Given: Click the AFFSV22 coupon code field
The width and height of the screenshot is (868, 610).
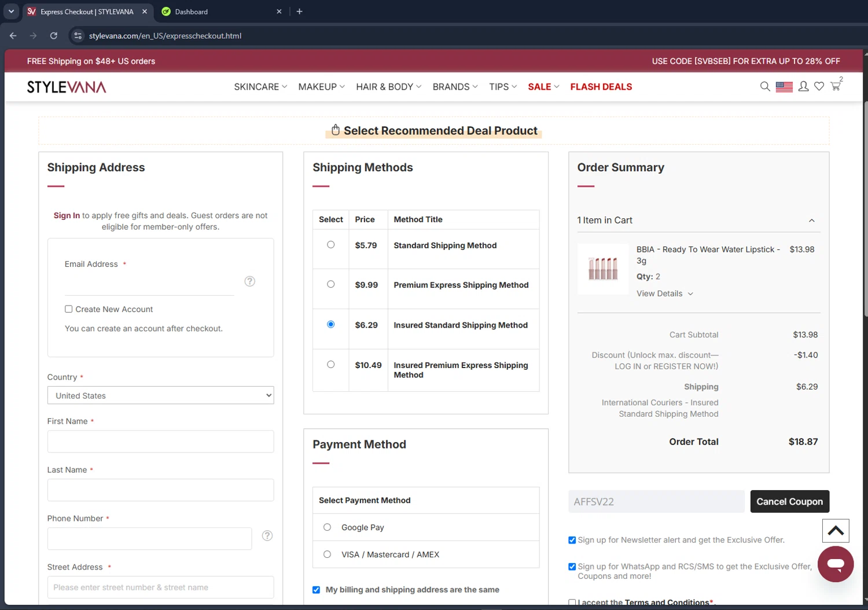Looking at the screenshot, I should [656, 501].
